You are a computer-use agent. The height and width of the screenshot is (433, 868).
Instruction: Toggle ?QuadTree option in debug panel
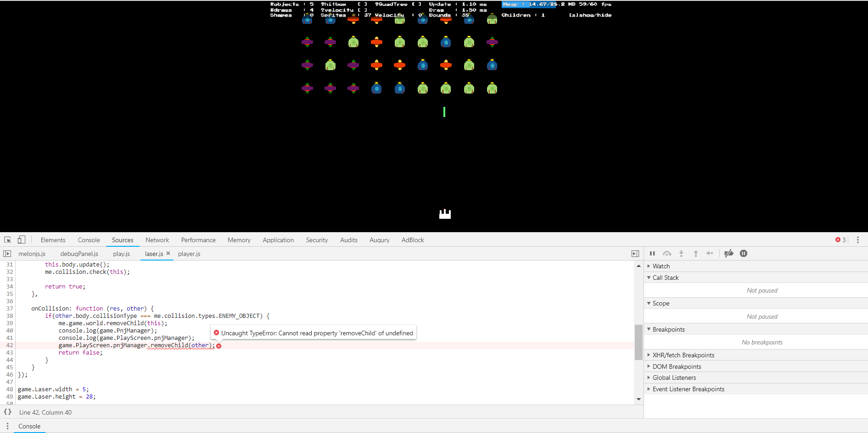click(x=398, y=4)
